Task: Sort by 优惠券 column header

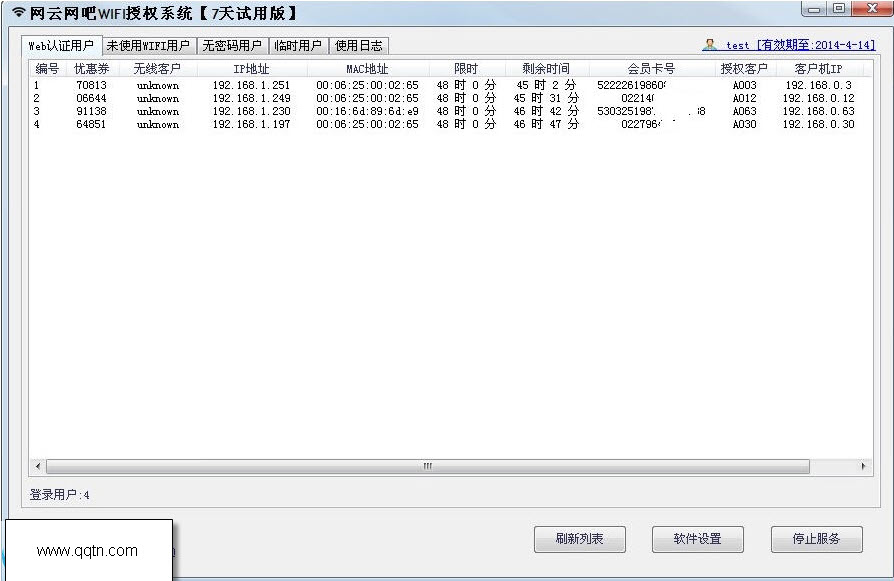Action: click(91, 69)
